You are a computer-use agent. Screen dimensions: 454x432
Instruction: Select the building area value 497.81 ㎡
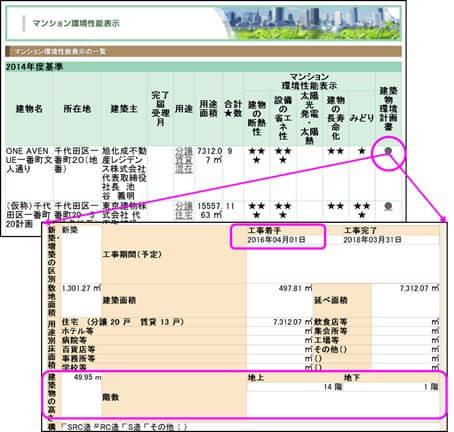click(295, 288)
